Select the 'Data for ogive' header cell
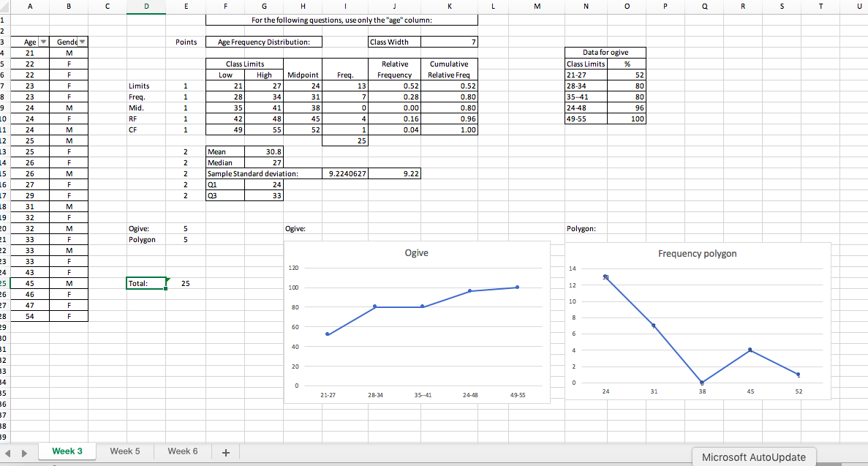The width and height of the screenshot is (868, 466). 605,52
